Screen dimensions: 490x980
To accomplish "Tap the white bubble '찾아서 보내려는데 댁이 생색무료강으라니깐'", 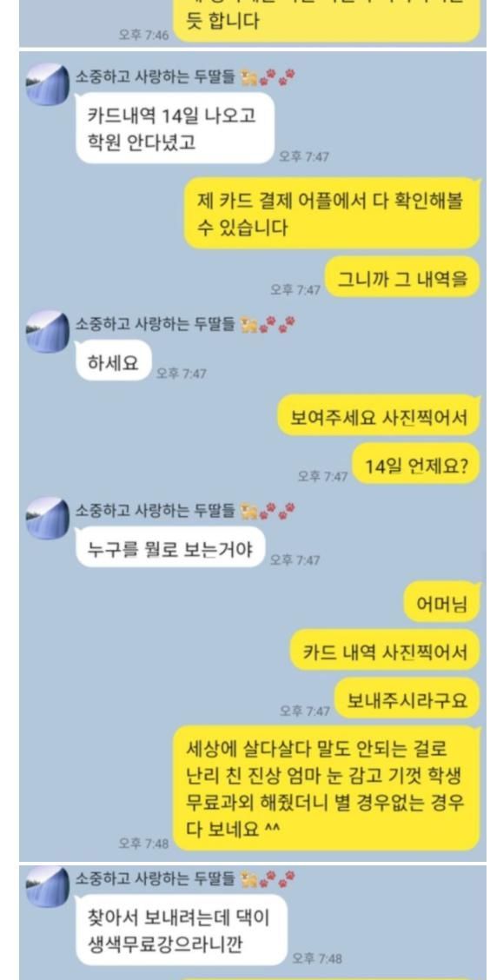I will [x=182, y=930].
